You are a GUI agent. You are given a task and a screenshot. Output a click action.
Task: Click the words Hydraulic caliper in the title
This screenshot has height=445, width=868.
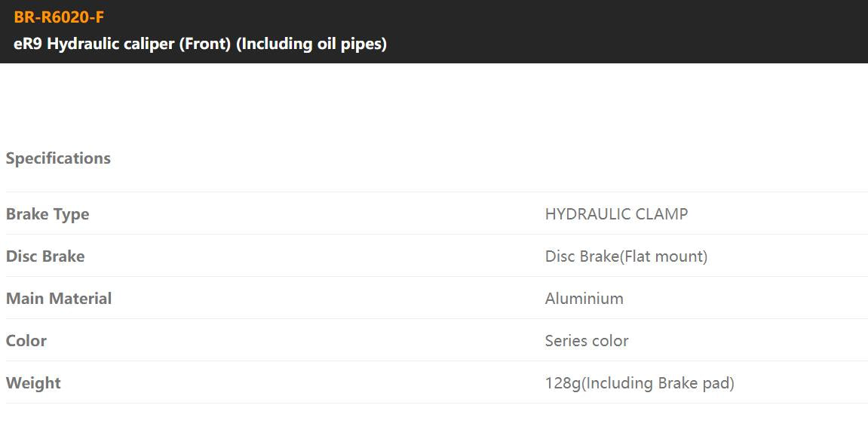(110, 44)
